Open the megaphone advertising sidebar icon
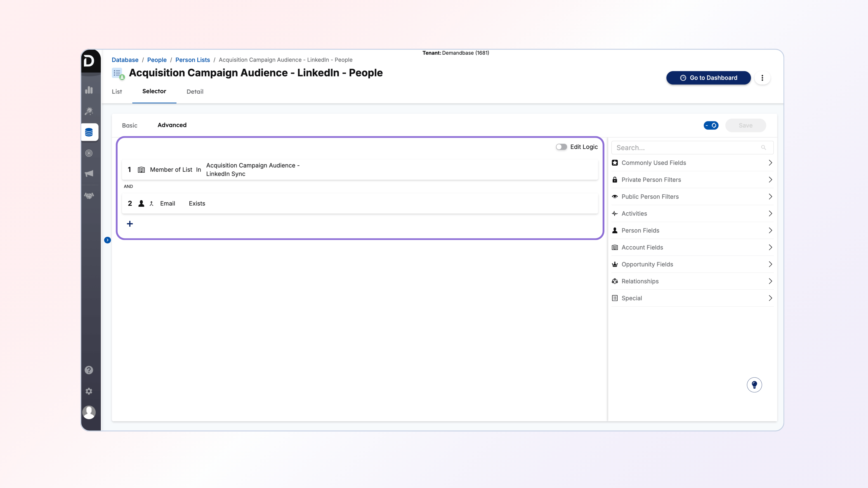The width and height of the screenshot is (868, 488). 89,174
